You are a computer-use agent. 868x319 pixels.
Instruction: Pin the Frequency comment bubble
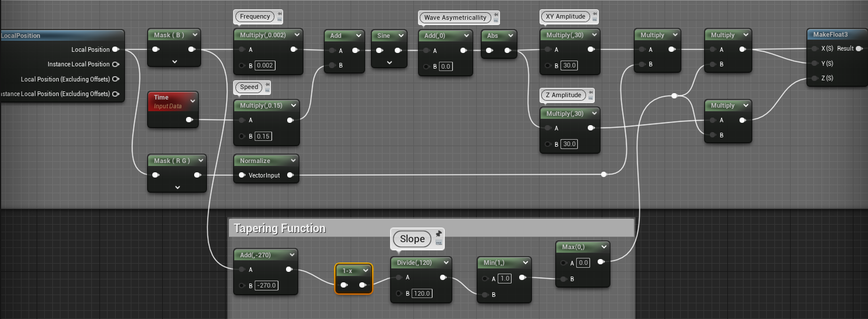pyautogui.click(x=280, y=13)
